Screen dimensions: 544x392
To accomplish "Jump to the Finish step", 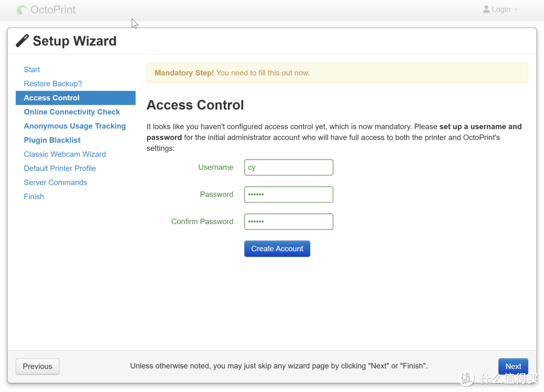I will click(x=34, y=197).
